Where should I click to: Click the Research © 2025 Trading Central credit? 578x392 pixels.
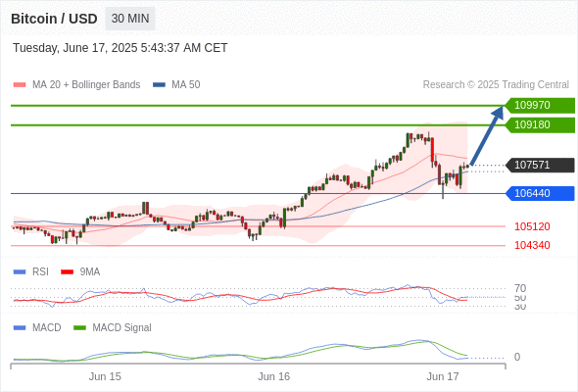[496, 85]
